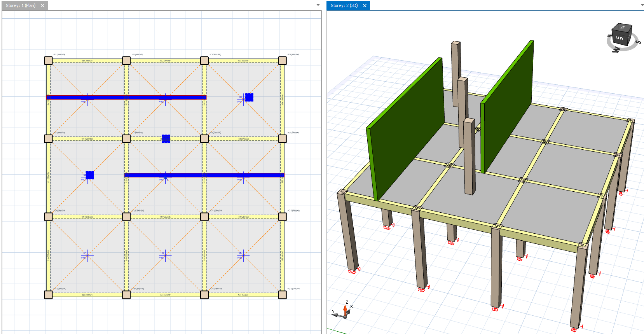Select blue square marker in top-right slab panel

[249, 97]
